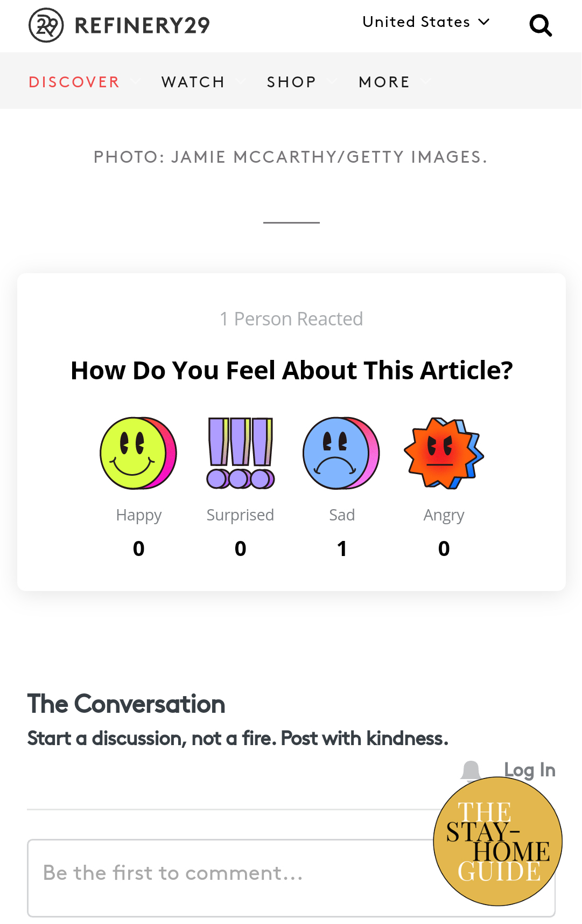
Task: Click the Sad reaction count number
Action: point(342,548)
